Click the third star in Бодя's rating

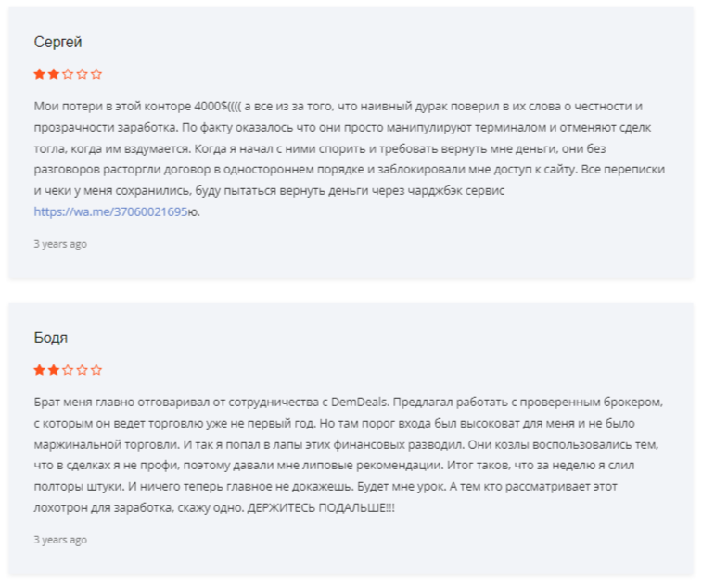(68, 370)
